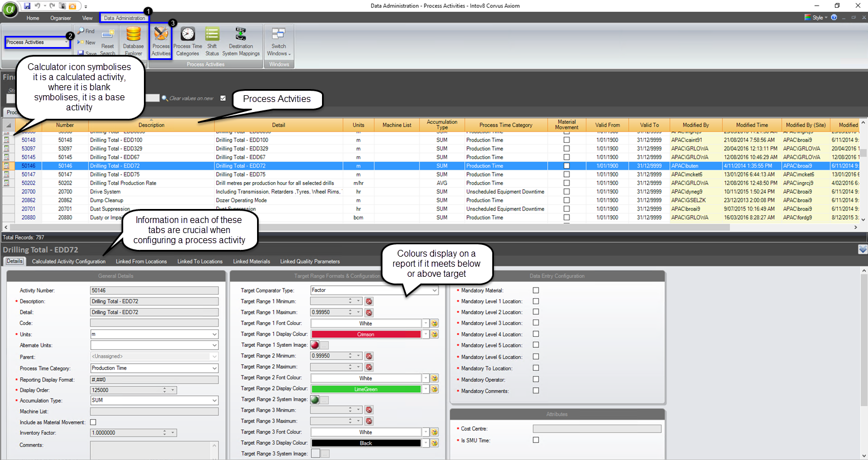
Task: Open the Linked Quality Parameters tab
Action: (x=310, y=262)
